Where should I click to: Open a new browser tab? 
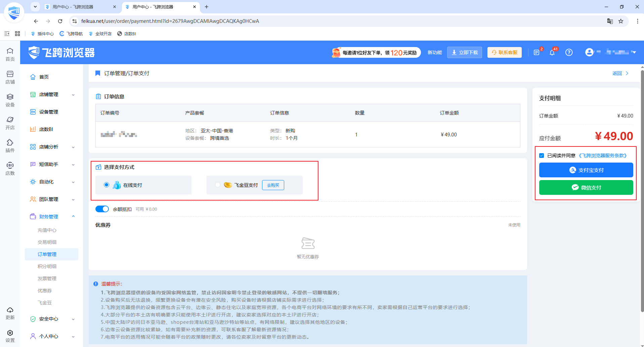[207, 7]
